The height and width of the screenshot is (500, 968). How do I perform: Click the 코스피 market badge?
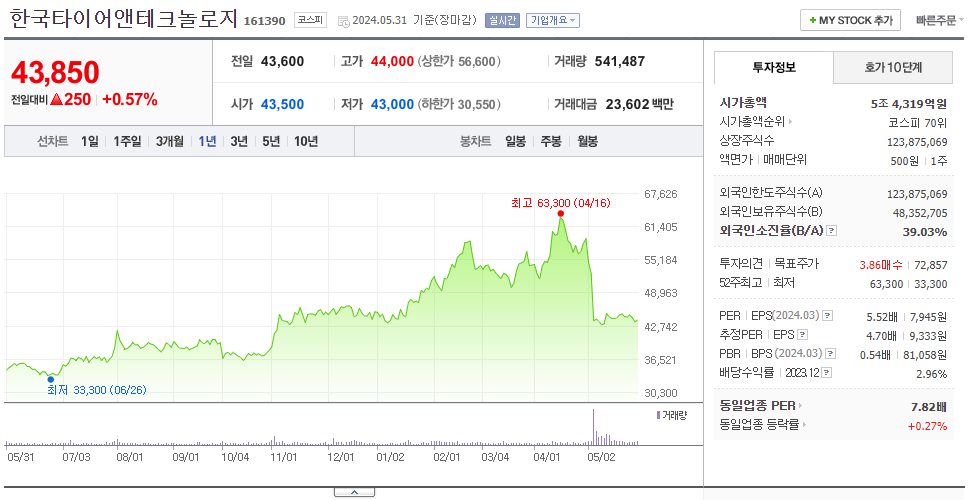coord(310,20)
